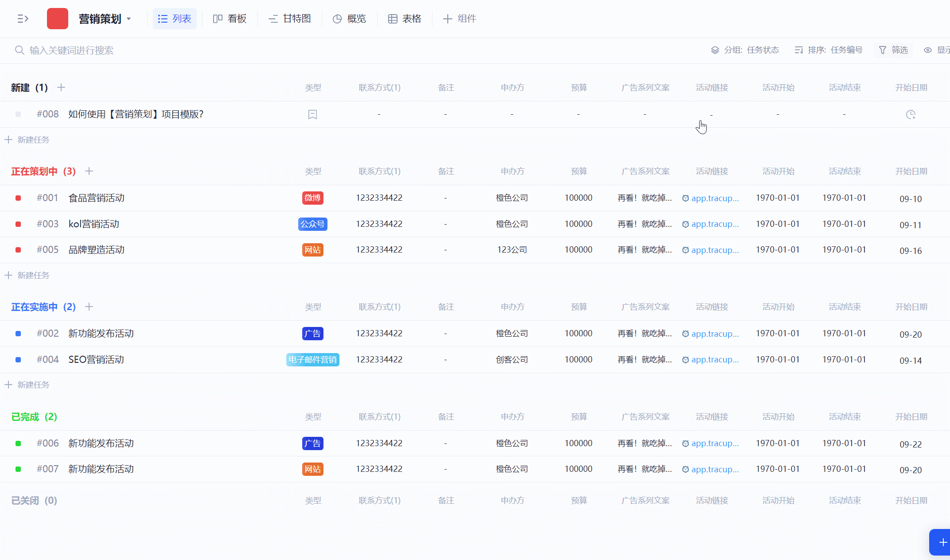Viewport: 950px width, 560px height.
Task: Add a task via the plus beside 正在策划中
Action: click(89, 171)
